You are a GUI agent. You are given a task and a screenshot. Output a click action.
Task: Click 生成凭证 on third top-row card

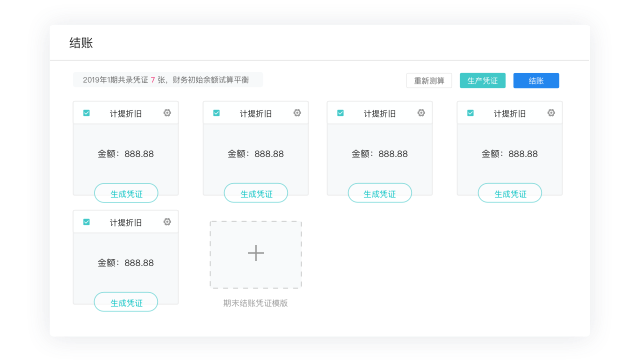(380, 193)
